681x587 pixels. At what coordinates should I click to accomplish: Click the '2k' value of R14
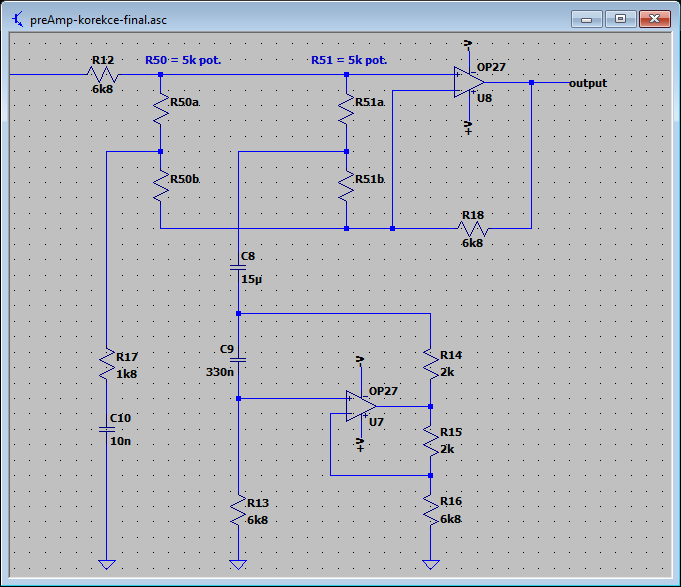[x=447, y=372]
